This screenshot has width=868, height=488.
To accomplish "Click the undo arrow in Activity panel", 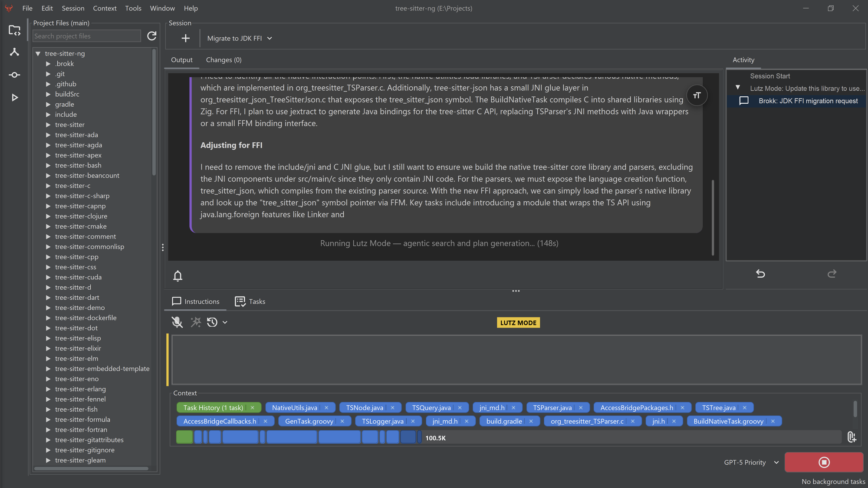I will coord(760,274).
